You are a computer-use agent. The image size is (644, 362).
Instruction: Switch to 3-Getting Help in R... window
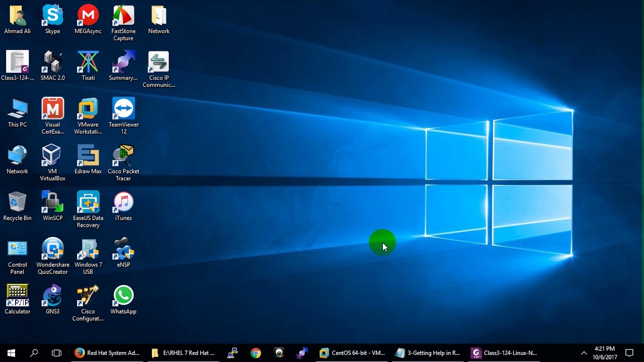pos(428,353)
